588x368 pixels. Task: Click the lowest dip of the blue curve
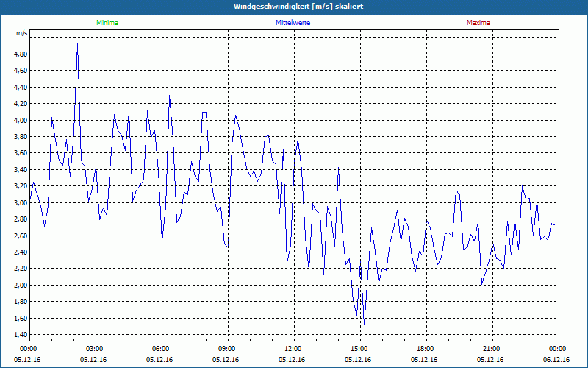pos(364,325)
